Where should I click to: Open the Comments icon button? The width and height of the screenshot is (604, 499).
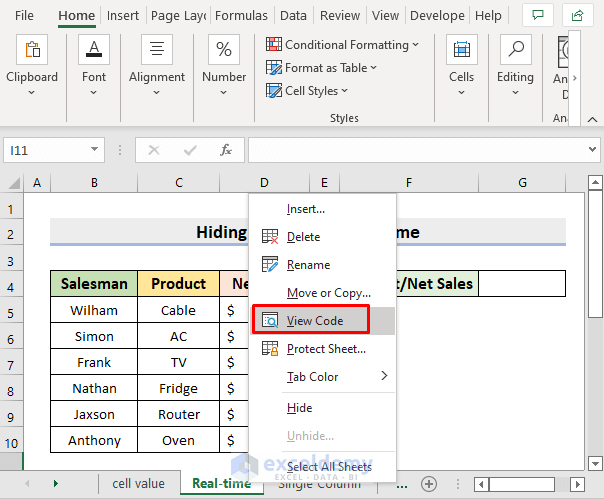tap(539, 16)
